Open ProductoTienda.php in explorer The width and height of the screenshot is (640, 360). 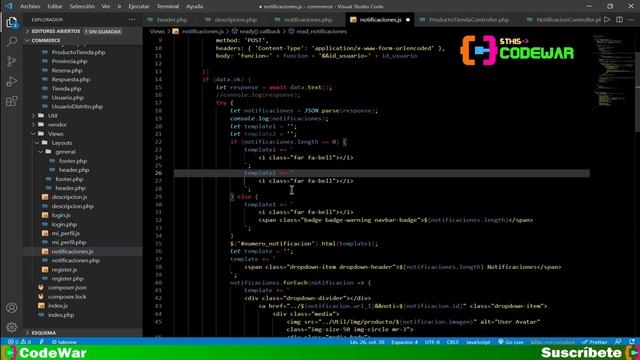tap(78, 52)
